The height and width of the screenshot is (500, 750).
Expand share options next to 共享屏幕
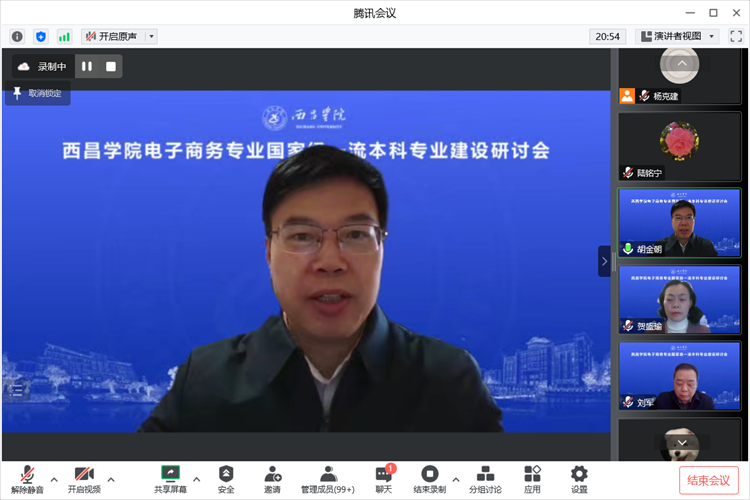(x=197, y=479)
